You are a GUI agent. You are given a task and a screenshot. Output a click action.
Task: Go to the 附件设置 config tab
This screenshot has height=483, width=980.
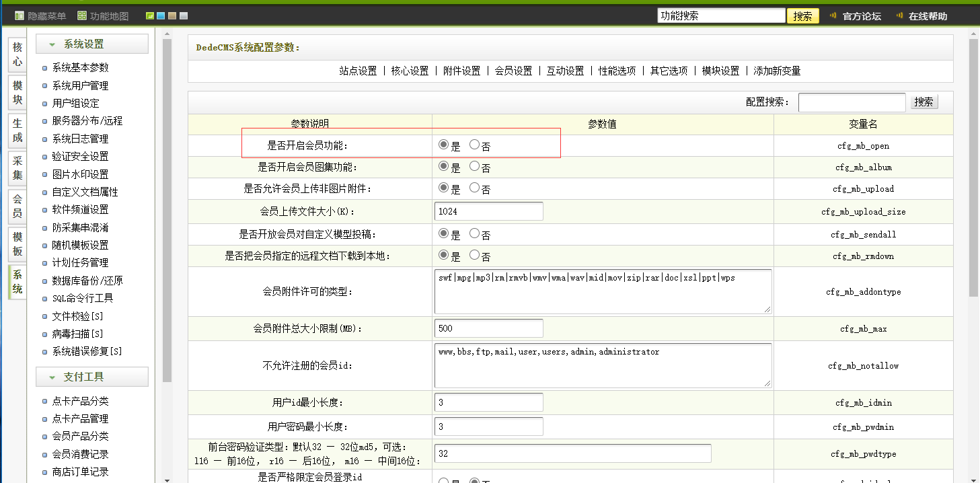point(461,71)
